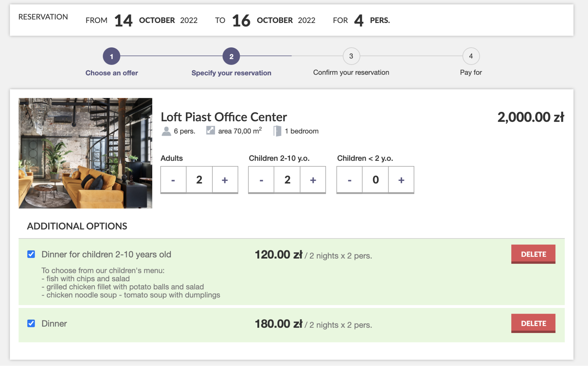Uncheck Dinner for children 2-10 years old
This screenshot has height=366, width=588.
coord(31,254)
